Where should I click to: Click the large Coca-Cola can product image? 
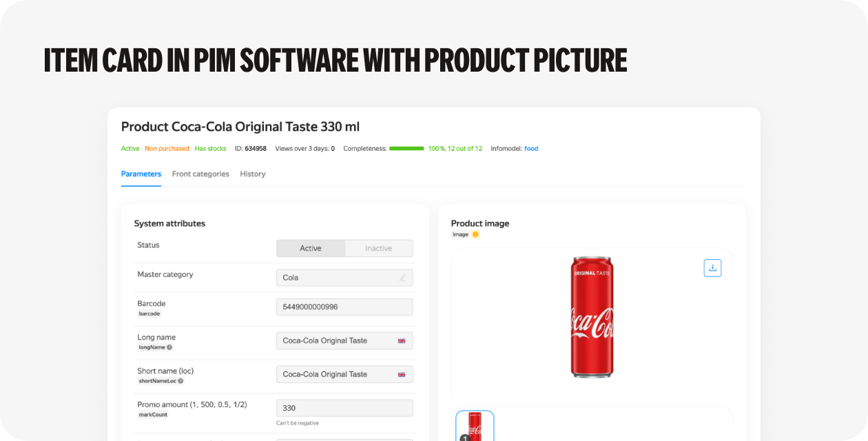[591, 317]
